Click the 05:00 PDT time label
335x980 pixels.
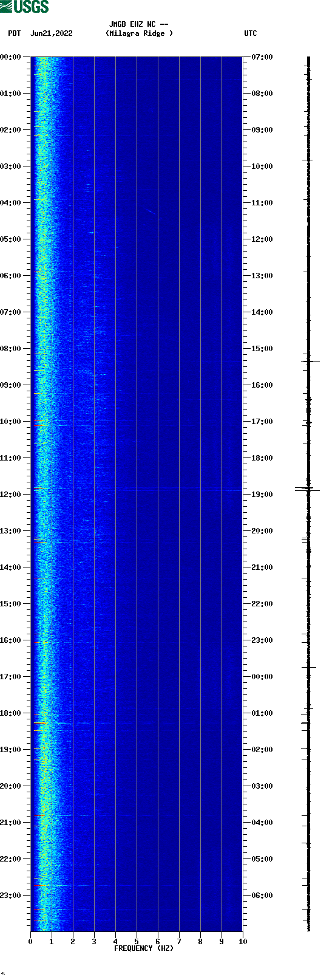tap(10, 239)
